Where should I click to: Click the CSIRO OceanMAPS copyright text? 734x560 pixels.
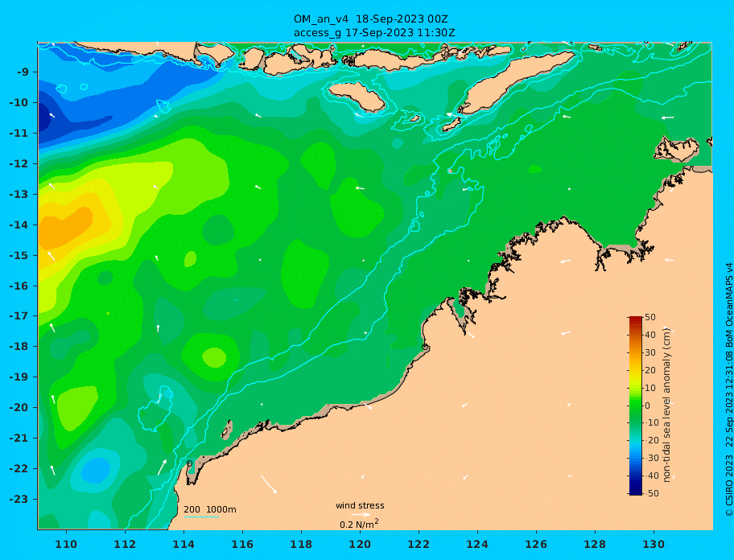(728, 389)
